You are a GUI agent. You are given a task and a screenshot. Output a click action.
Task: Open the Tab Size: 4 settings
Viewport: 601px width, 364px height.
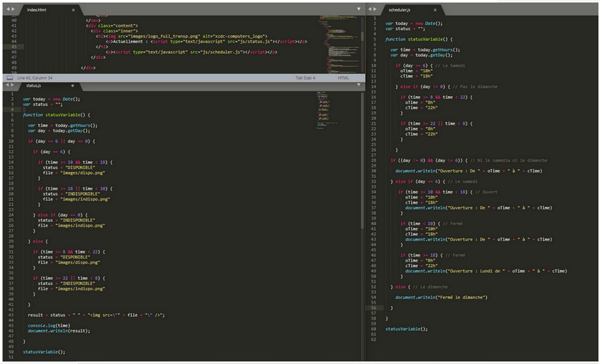305,78
